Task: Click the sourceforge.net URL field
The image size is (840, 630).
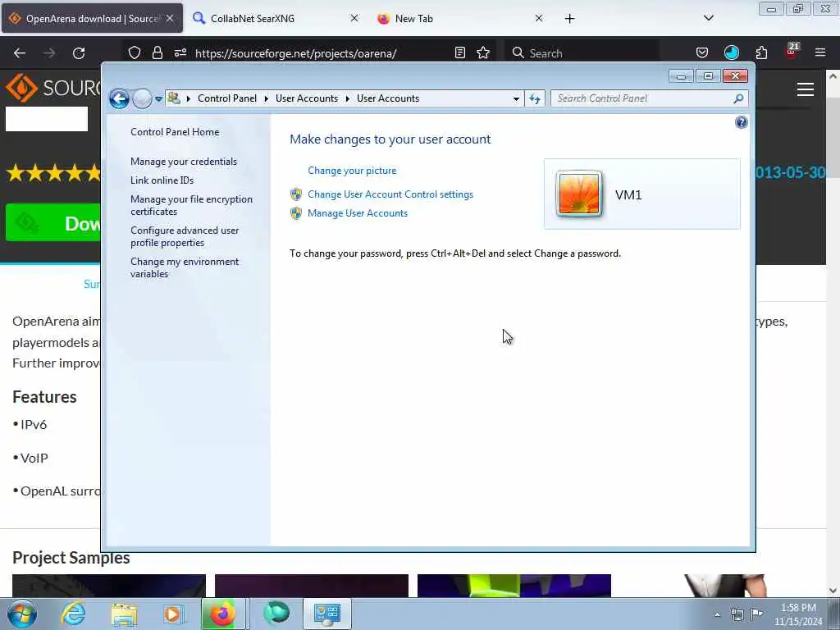Action: click(295, 53)
